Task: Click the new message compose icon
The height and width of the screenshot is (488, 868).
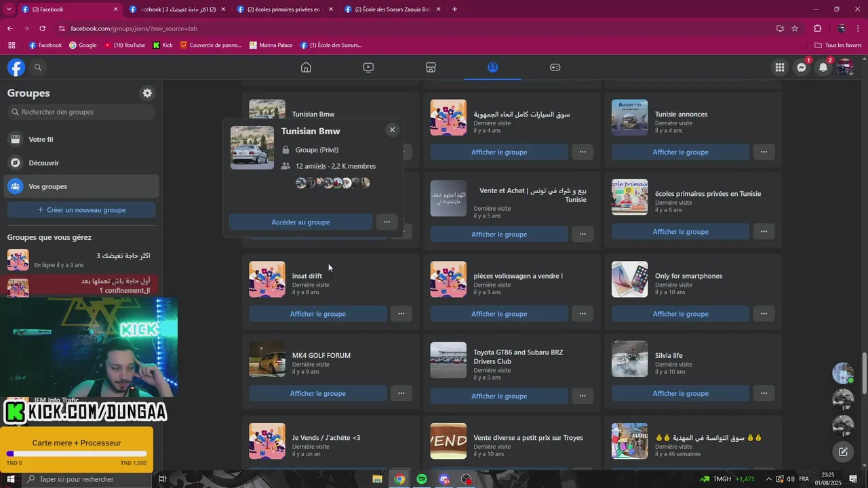Action: click(843, 451)
